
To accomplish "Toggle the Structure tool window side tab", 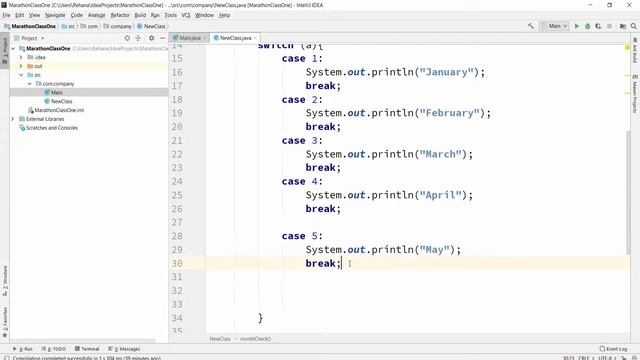I will point(5,281).
